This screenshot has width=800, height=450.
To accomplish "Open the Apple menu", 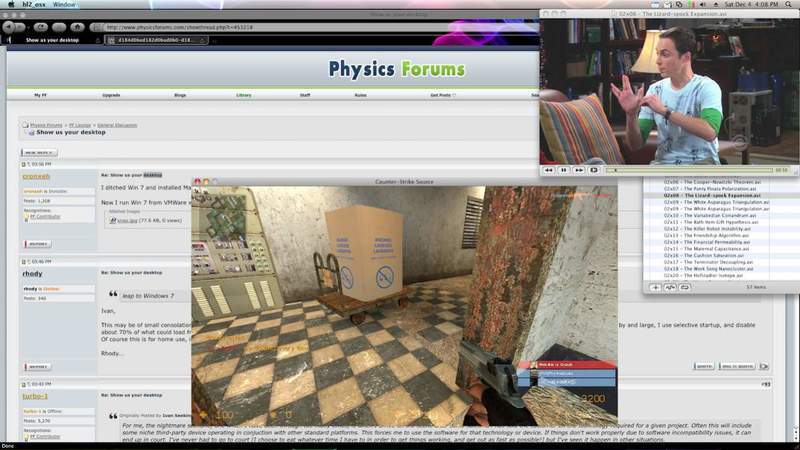I will point(11,4).
